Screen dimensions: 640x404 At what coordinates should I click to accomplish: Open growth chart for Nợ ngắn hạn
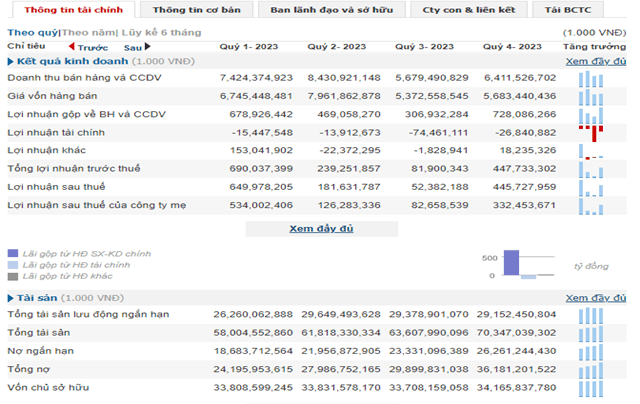coord(591,352)
